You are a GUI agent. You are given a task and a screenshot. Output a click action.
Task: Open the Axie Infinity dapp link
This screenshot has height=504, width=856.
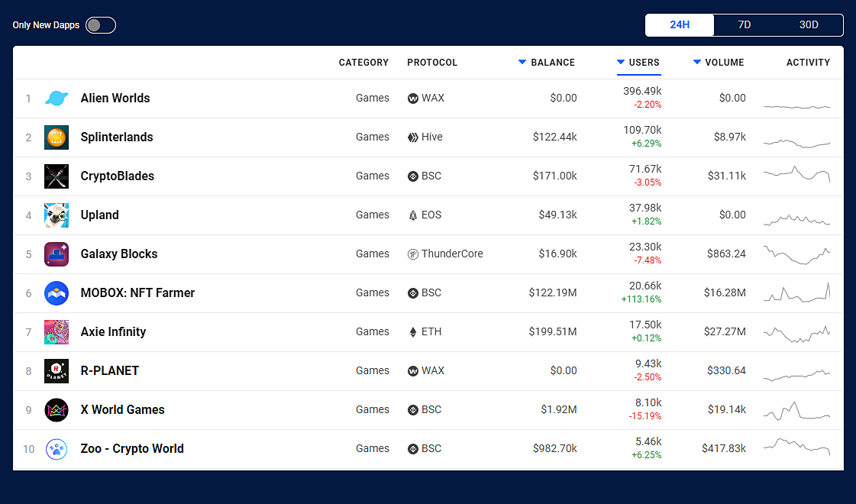pyautogui.click(x=114, y=332)
